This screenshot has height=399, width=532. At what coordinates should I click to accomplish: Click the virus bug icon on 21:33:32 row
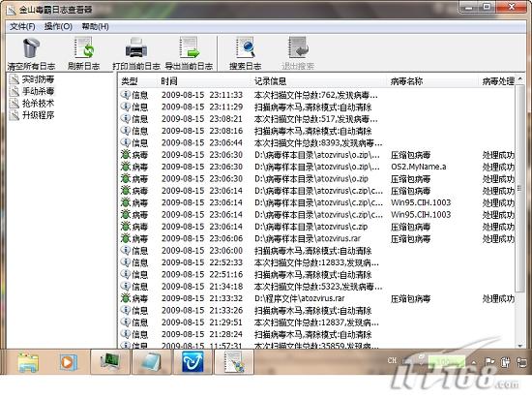(x=126, y=298)
